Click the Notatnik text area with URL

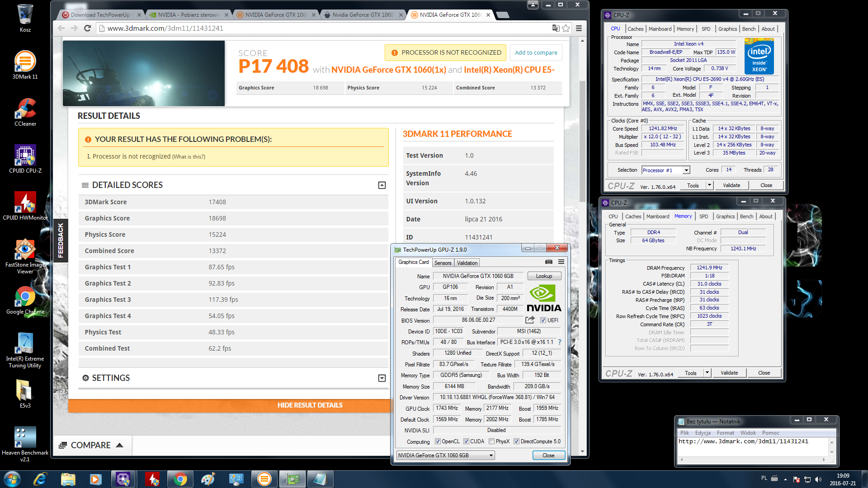pyautogui.click(x=752, y=447)
